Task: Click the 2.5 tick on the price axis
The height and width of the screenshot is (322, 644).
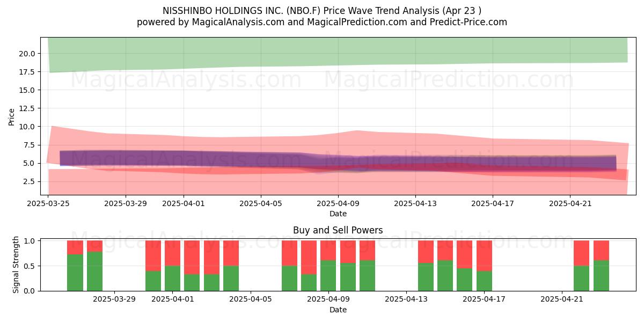Action: (30, 181)
